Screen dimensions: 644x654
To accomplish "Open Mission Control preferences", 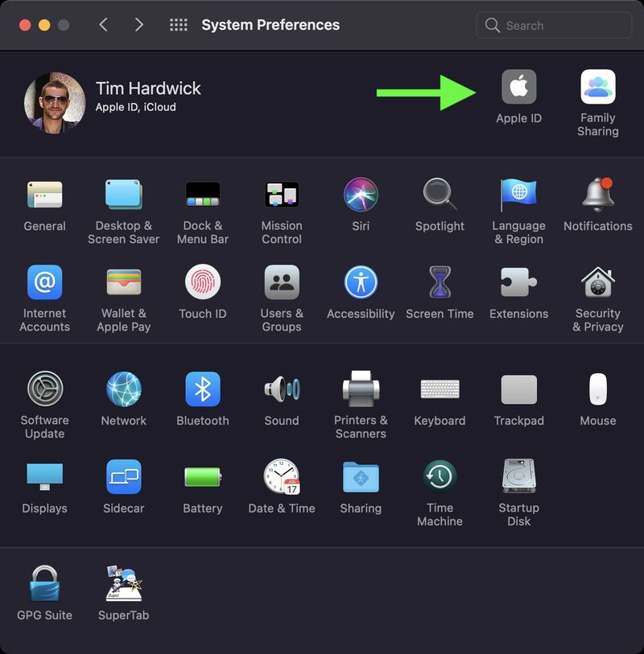I will click(x=281, y=195).
